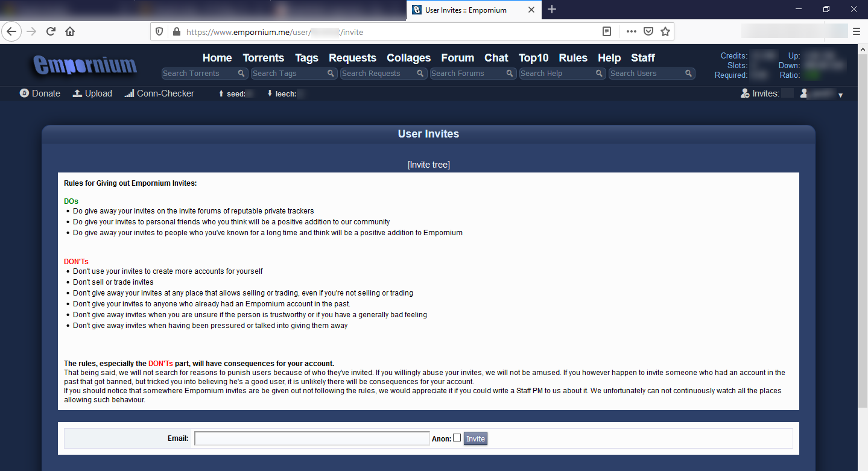Image resolution: width=868 pixels, height=471 pixels.
Task: Click magnifier in Search Forums box
Action: coord(510,74)
